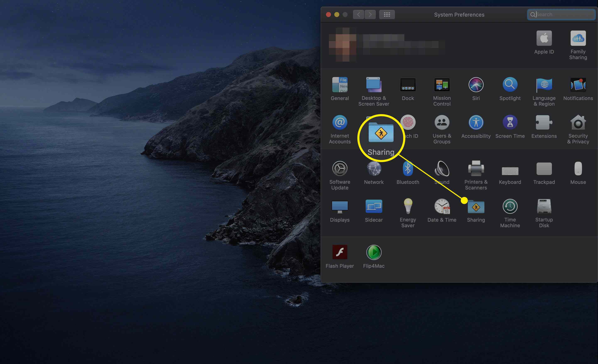598x364 pixels.
Task: Open Mission Control preferences
Action: (442, 85)
